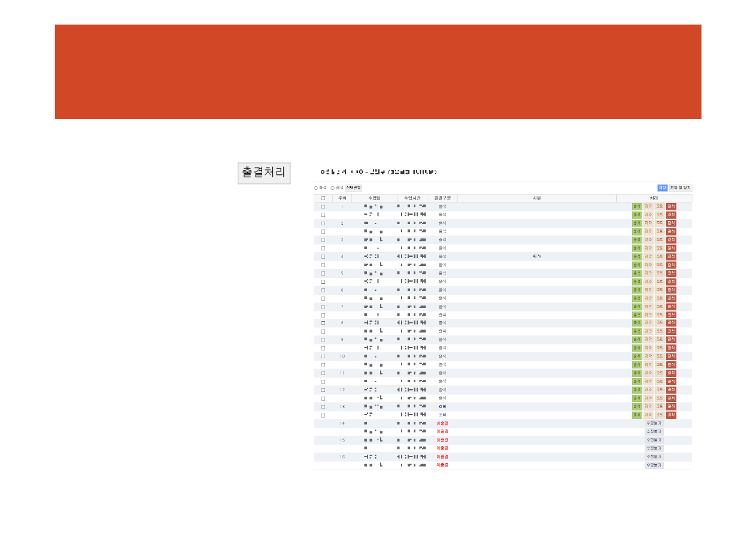The width and height of the screenshot is (756, 535).
Task: Mark week 3 first row as 조퇴
Action: [659, 240]
